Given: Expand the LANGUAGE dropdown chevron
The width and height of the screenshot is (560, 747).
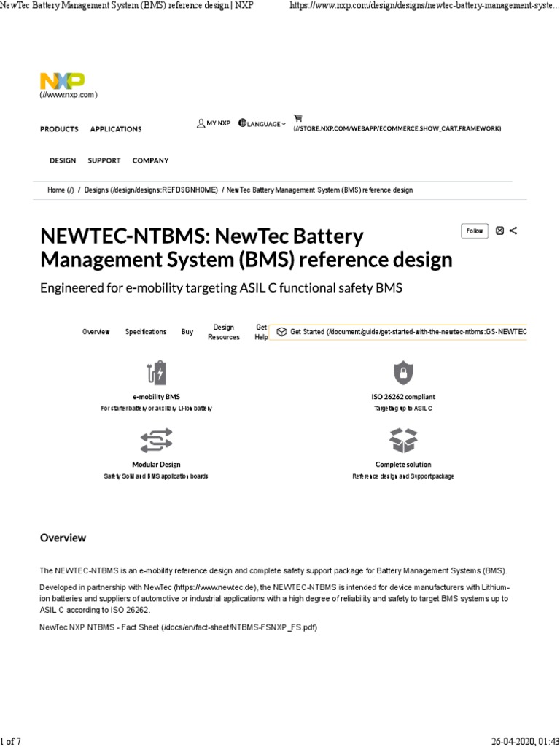Looking at the screenshot, I should tap(284, 124).
